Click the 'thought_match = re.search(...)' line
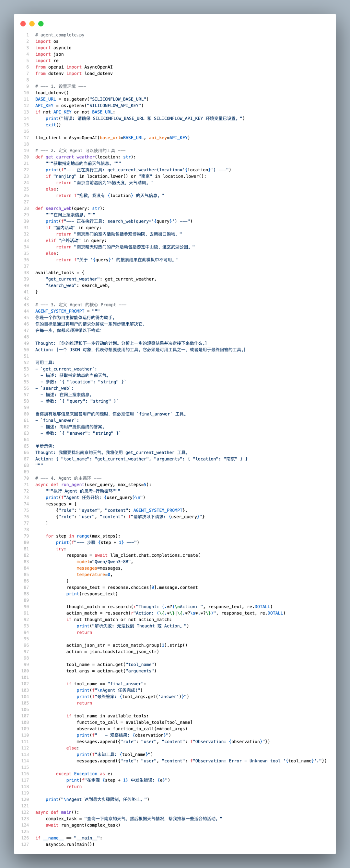 pos(169,607)
